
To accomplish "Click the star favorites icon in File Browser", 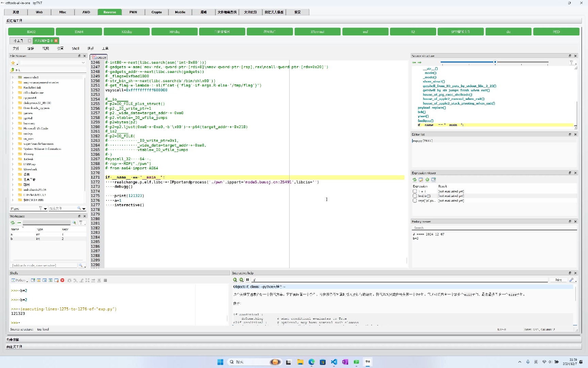I will pyautogui.click(x=13, y=63).
